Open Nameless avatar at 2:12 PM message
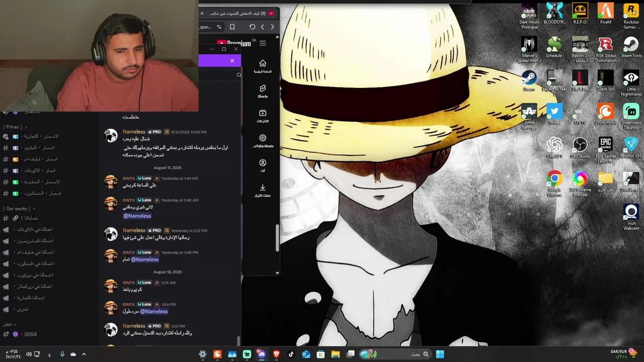Image resolution: width=644 pixels, height=362 pixels. pyautogui.click(x=111, y=234)
